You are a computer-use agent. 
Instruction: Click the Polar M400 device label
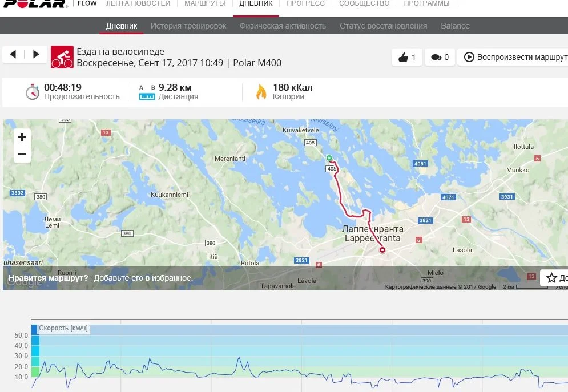pos(257,63)
